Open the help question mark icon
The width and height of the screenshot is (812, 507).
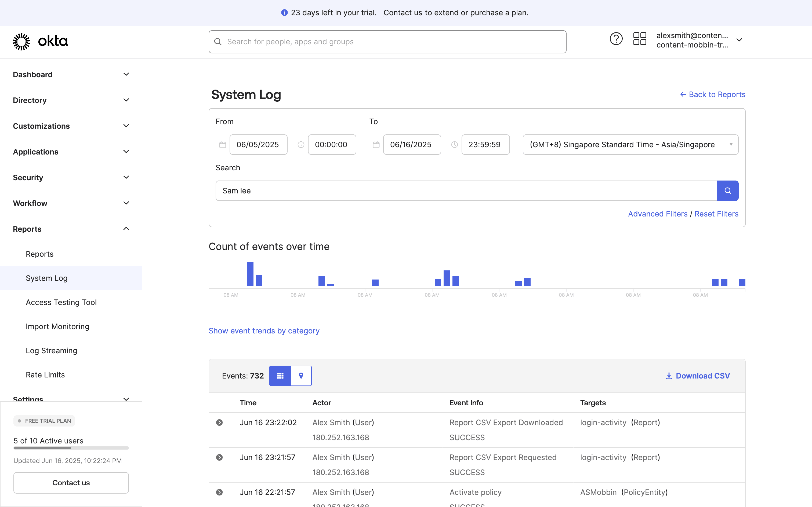(x=616, y=39)
